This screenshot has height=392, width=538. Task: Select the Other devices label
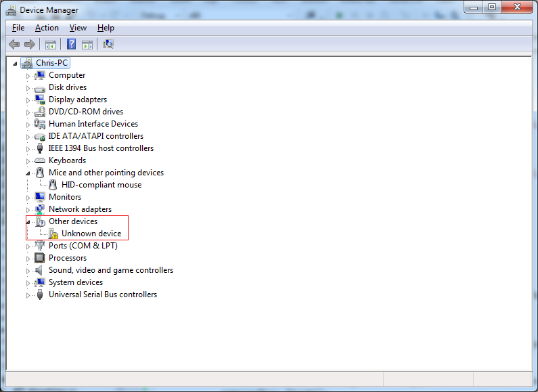73,221
